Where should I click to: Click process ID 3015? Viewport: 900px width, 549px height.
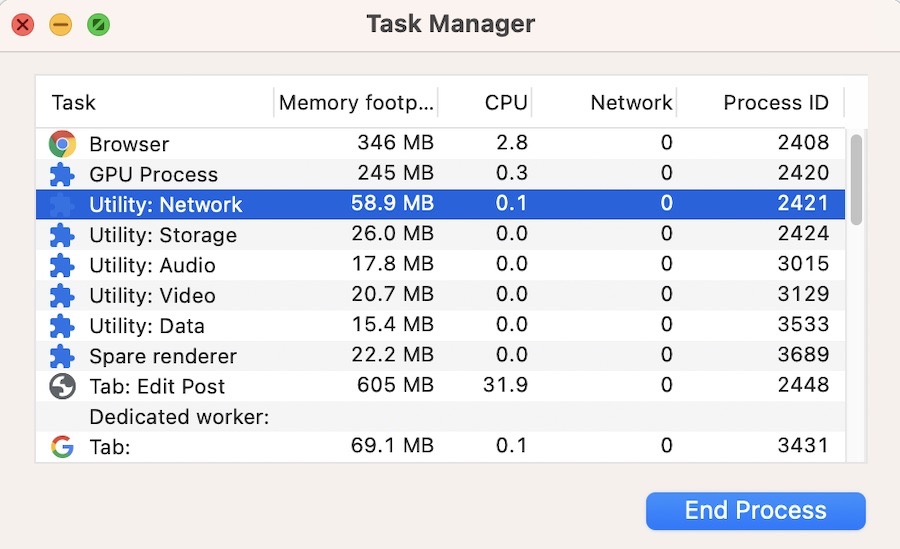pyautogui.click(x=803, y=264)
